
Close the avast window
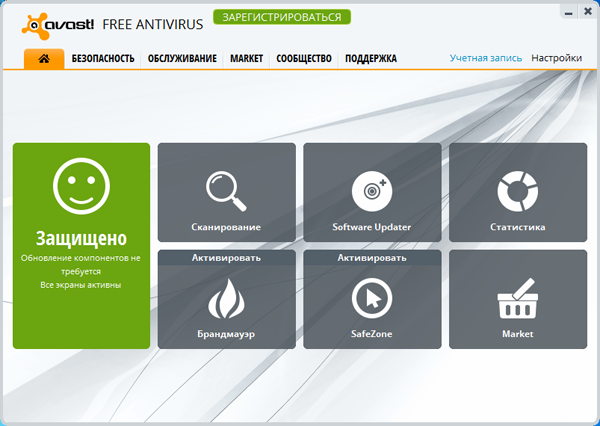(588, 11)
